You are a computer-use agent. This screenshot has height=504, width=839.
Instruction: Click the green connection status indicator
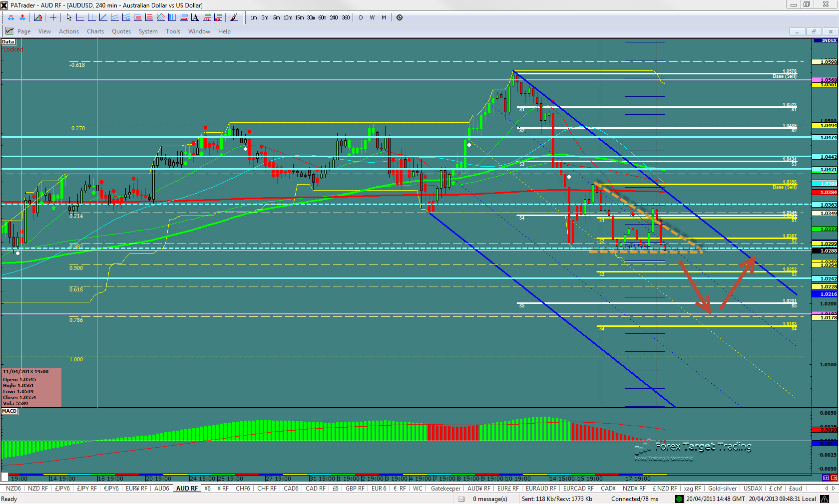pos(679,499)
